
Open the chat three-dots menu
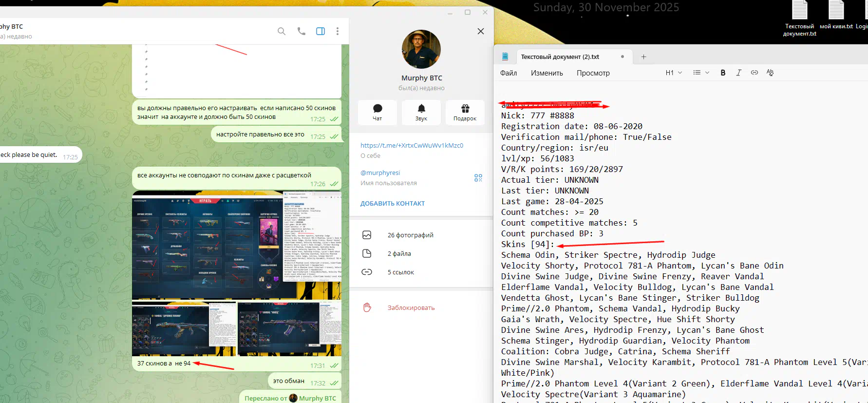pyautogui.click(x=337, y=31)
